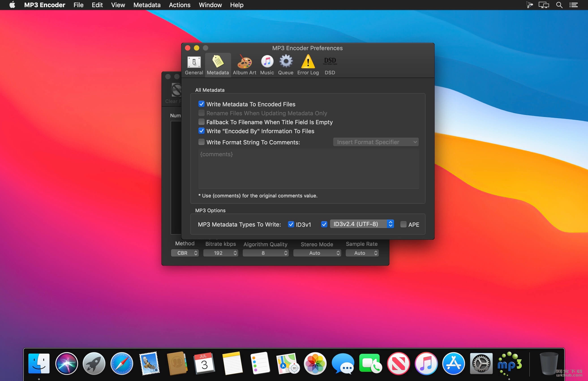Minimize Preferences with the yellow button
Image resolution: width=588 pixels, height=381 pixels.
(196, 48)
